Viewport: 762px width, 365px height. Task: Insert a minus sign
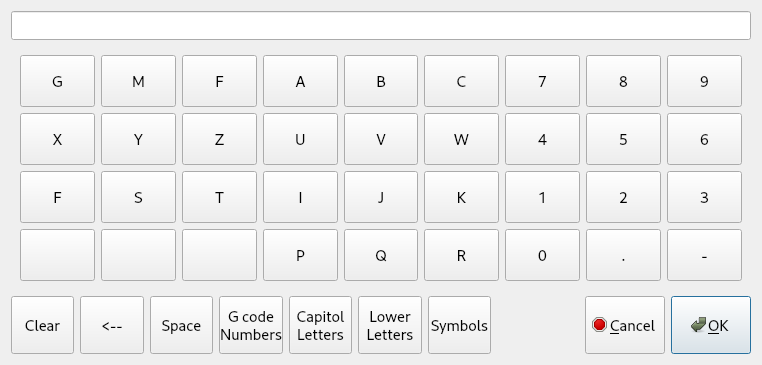[704, 255]
